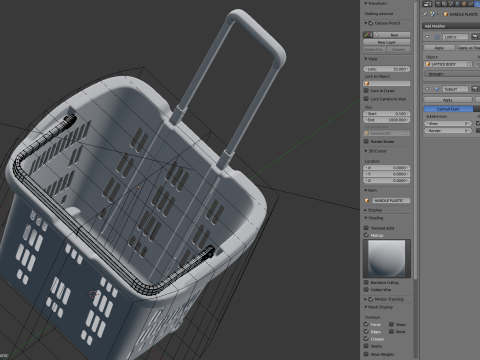The height and width of the screenshot is (360, 480).
Task: Open the Object properties tab icon
Action: click(x=464, y=4)
